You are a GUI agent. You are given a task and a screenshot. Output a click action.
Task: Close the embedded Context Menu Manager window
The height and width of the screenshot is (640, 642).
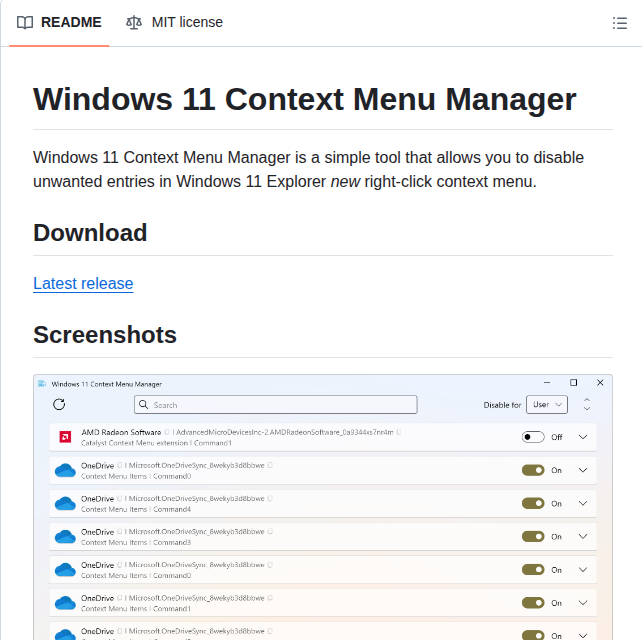click(600, 382)
